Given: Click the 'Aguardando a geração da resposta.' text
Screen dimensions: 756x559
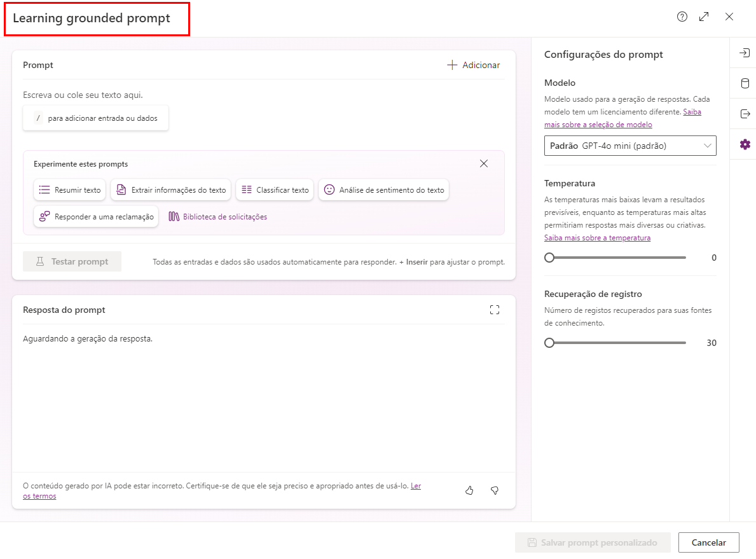Looking at the screenshot, I should [88, 338].
